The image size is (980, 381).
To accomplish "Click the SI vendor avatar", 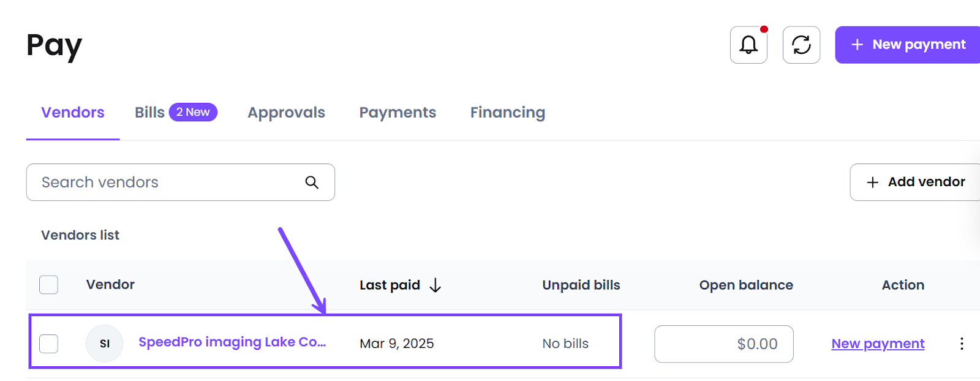I will (x=105, y=344).
